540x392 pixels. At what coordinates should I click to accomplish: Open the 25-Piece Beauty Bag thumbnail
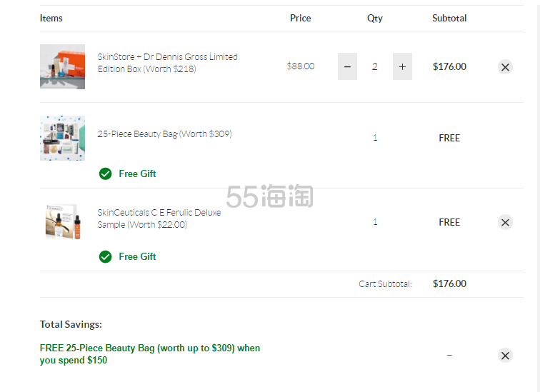click(x=62, y=138)
